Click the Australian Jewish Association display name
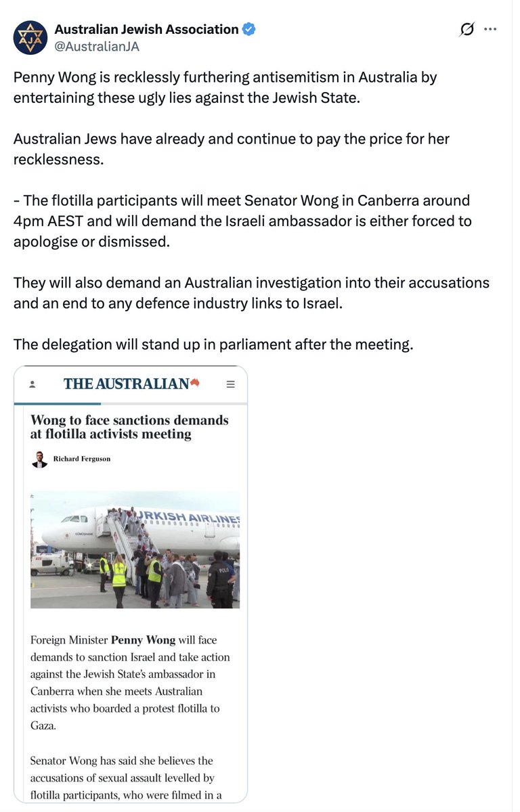This screenshot has width=520, height=812. [x=146, y=29]
